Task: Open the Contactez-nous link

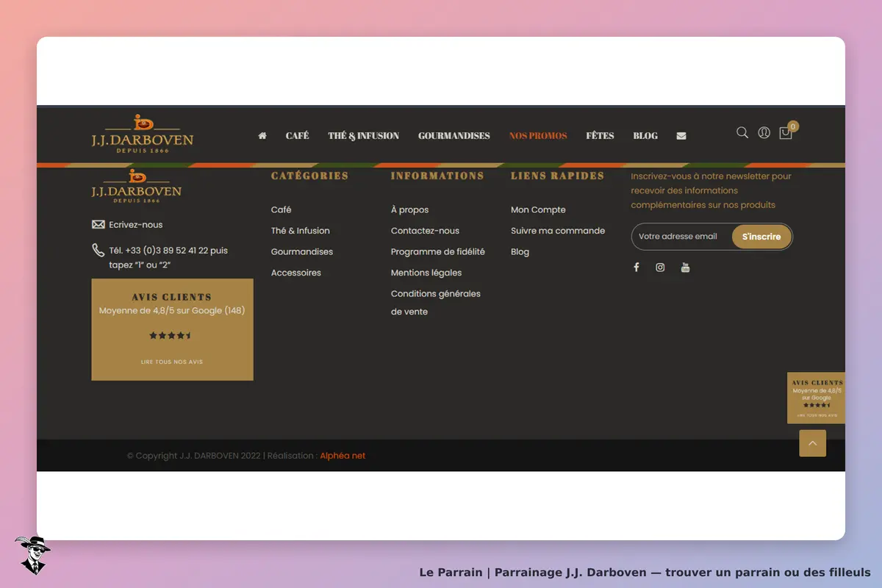Action: coord(425,231)
